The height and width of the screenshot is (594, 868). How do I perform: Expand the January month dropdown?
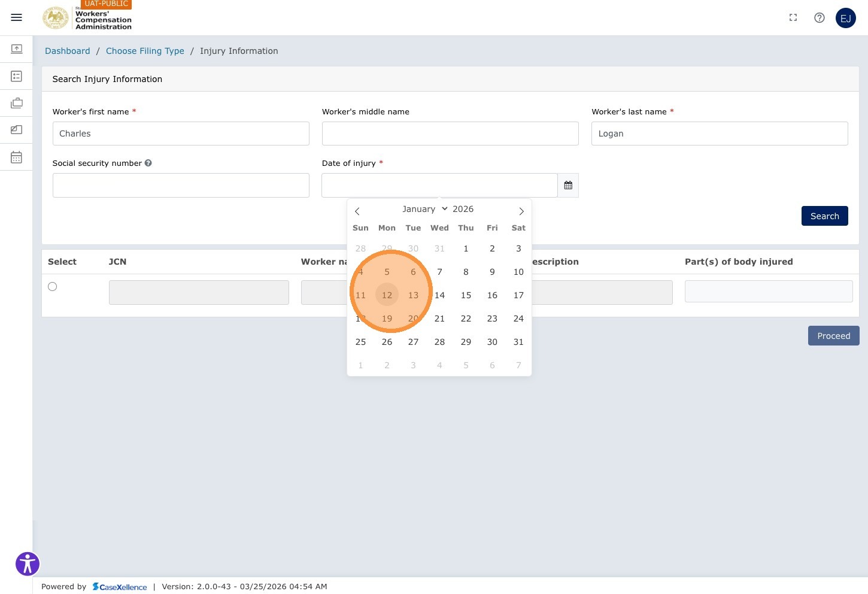tap(424, 209)
